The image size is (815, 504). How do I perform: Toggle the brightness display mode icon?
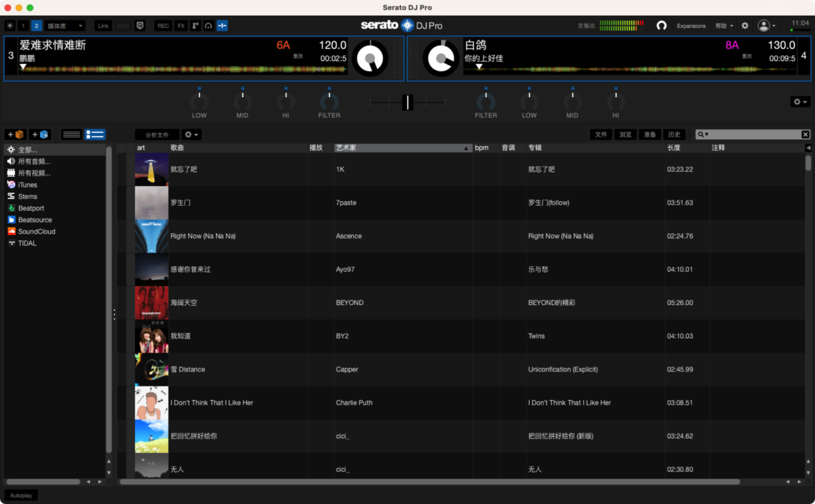tap(10, 26)
